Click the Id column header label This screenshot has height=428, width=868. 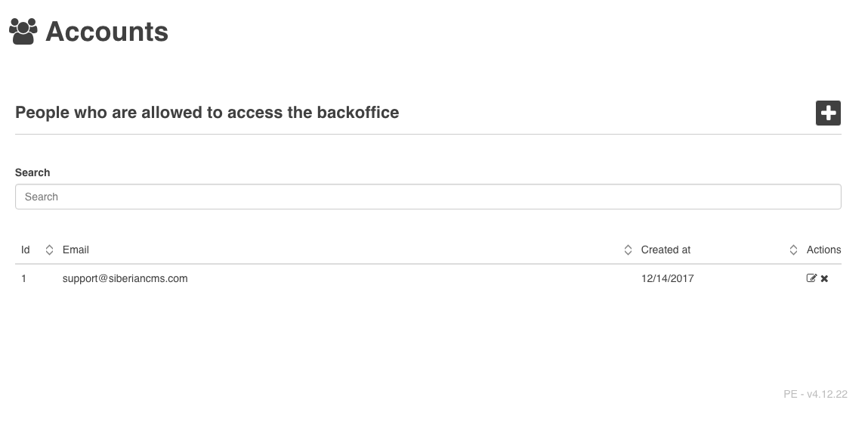pos(26,250)
